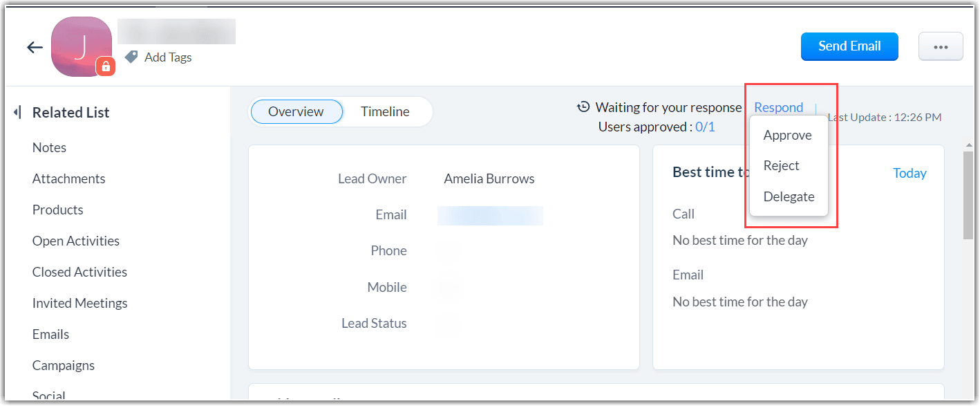Click the Add Tags link

[168, 57]
